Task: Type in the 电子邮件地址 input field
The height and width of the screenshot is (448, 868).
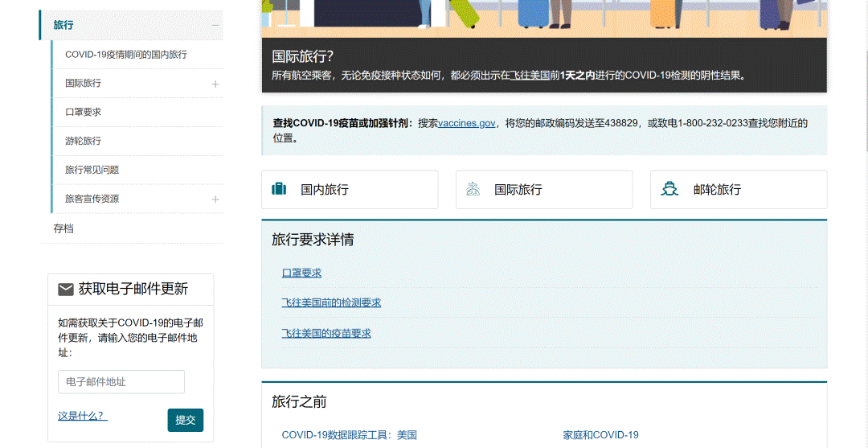Action: pyautogui.click(x=121, y=382)
